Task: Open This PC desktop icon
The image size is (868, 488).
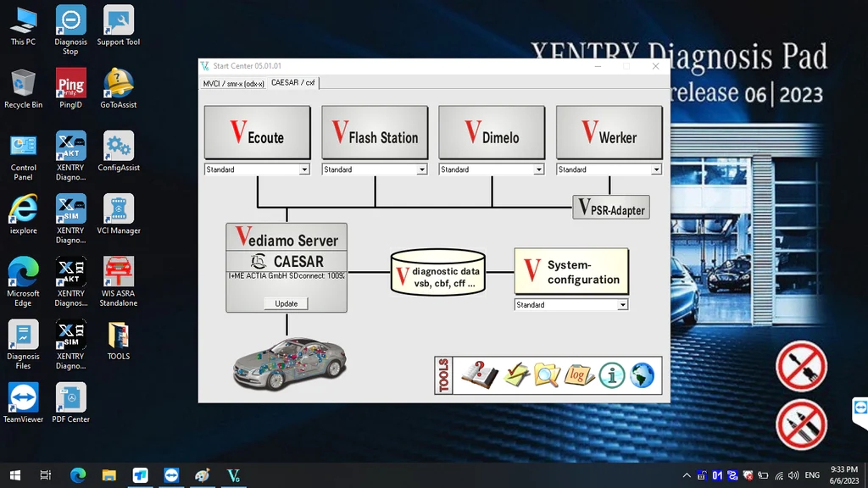Action: tap(23, 26)
